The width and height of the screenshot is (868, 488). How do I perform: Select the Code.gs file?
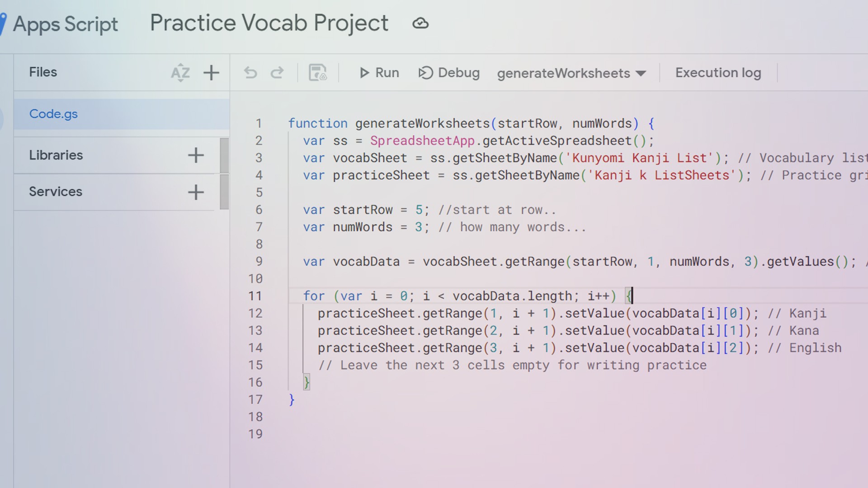point(53,114)
